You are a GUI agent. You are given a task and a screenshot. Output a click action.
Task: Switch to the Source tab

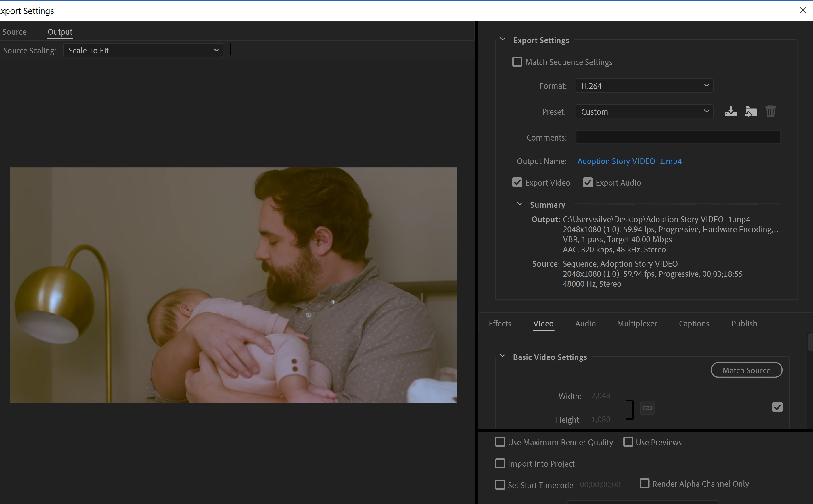tap(14, 32)
